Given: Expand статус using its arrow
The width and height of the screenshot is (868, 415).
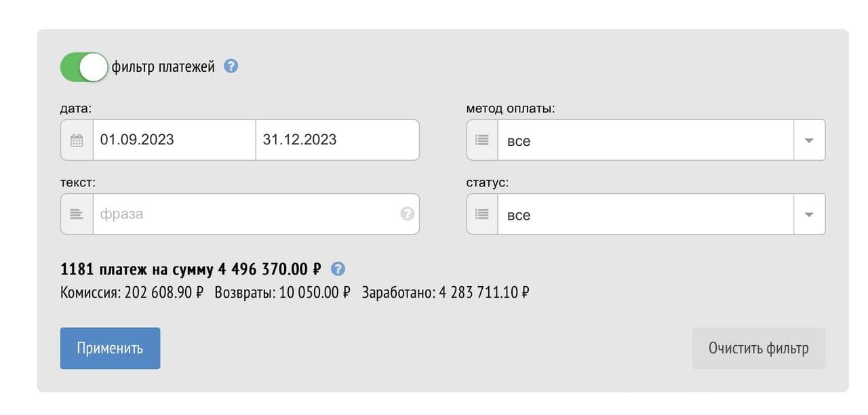Looking at the screenshot, I should pos(809,214).
